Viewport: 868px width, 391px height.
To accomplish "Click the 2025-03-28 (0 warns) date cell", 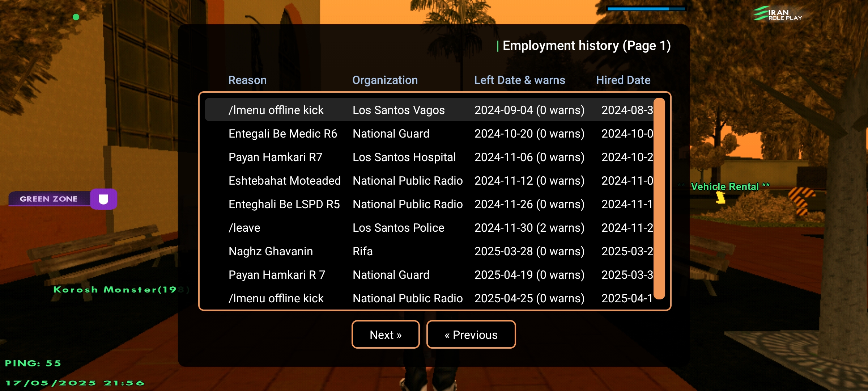I will pos(529,251).
